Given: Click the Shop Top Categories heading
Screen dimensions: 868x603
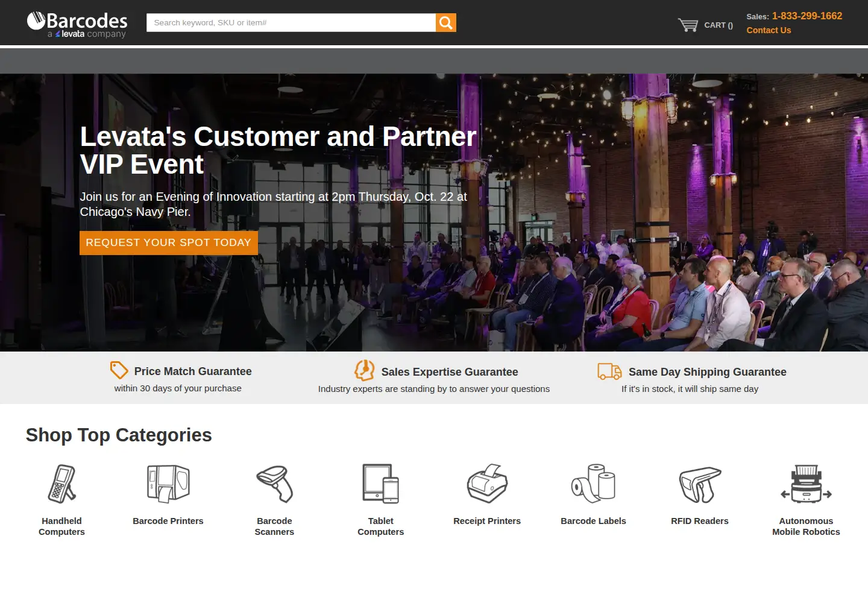Looking at the screenshot, I should pos(119,435).
